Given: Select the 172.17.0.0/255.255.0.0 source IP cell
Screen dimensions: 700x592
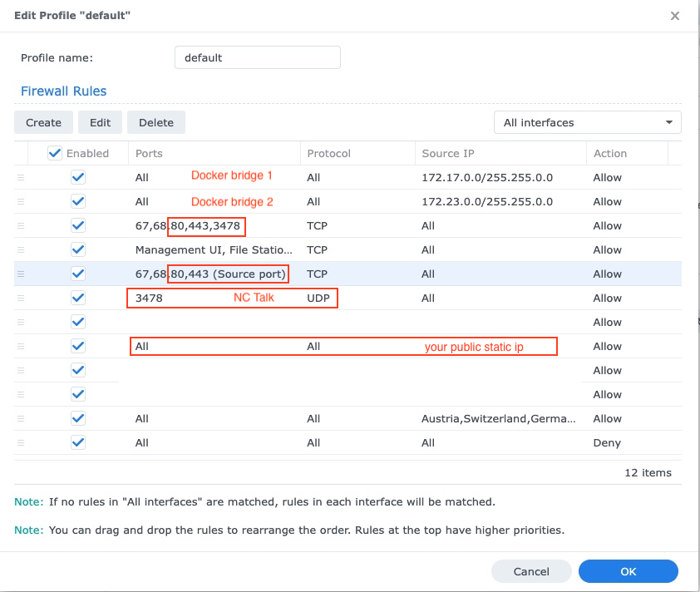Looking at the screenshot, I should tap(487, 177).
